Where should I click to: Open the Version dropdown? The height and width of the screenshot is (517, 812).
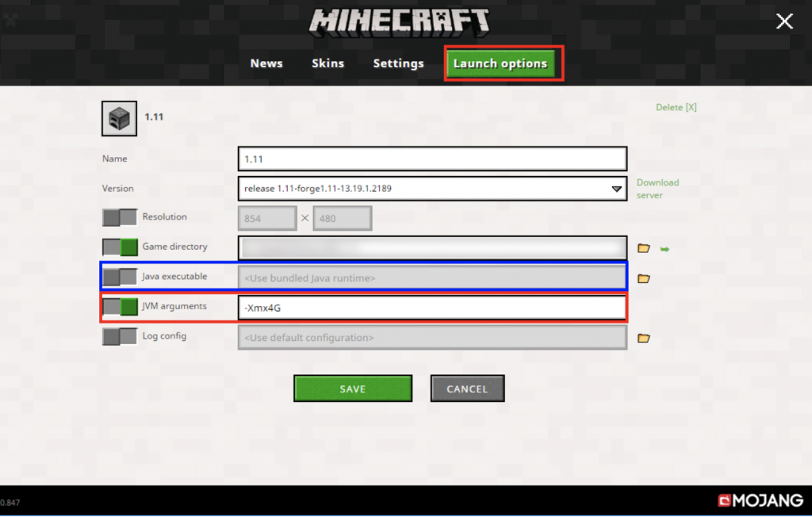point(432,189)
